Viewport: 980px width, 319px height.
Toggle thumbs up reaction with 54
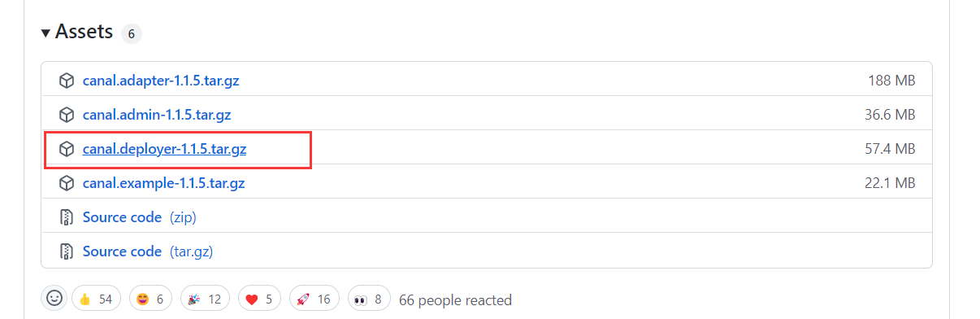(96, 299)
